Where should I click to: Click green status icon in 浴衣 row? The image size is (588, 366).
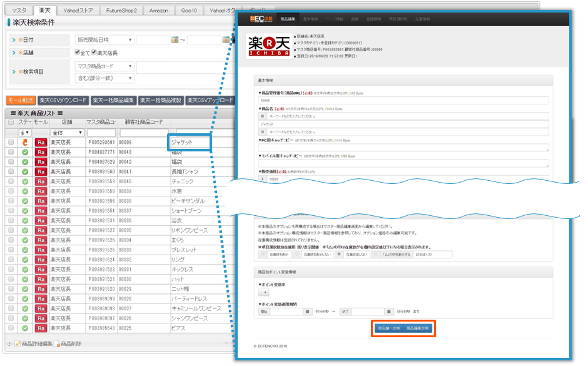pos(25,220)
